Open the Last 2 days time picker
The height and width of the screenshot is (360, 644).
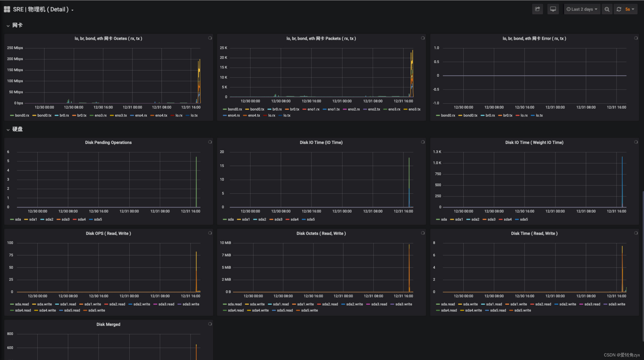coord(582,9)
